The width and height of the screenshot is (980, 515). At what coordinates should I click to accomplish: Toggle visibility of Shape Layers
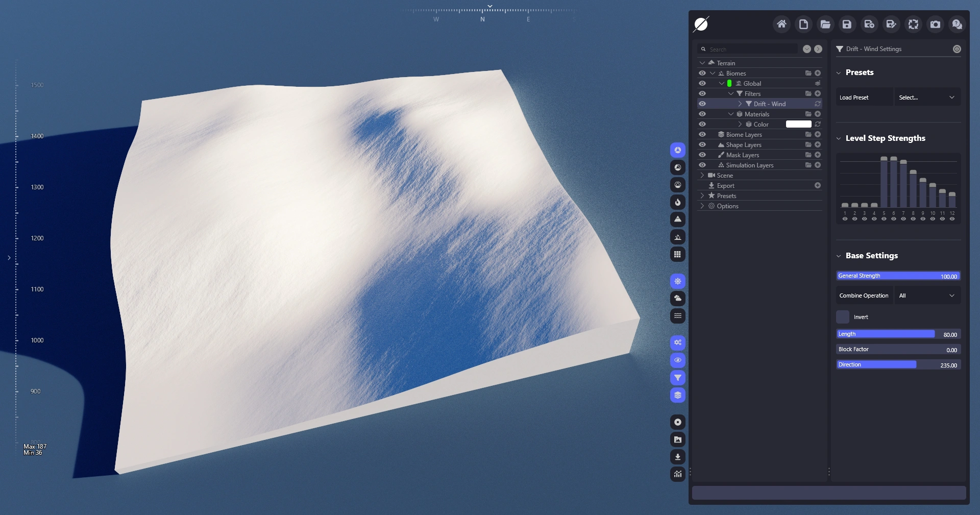(702, 145)
